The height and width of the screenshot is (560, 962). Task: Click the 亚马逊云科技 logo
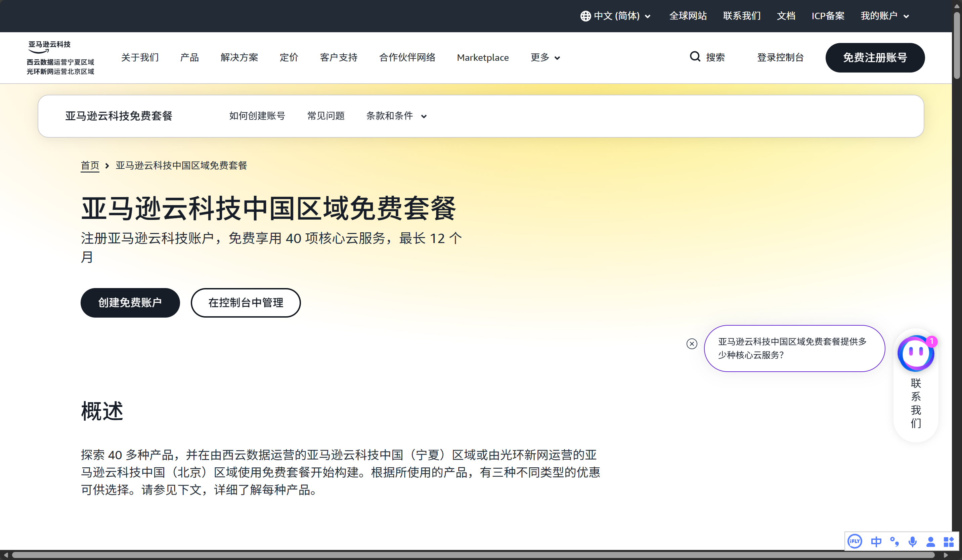(60, 58)
